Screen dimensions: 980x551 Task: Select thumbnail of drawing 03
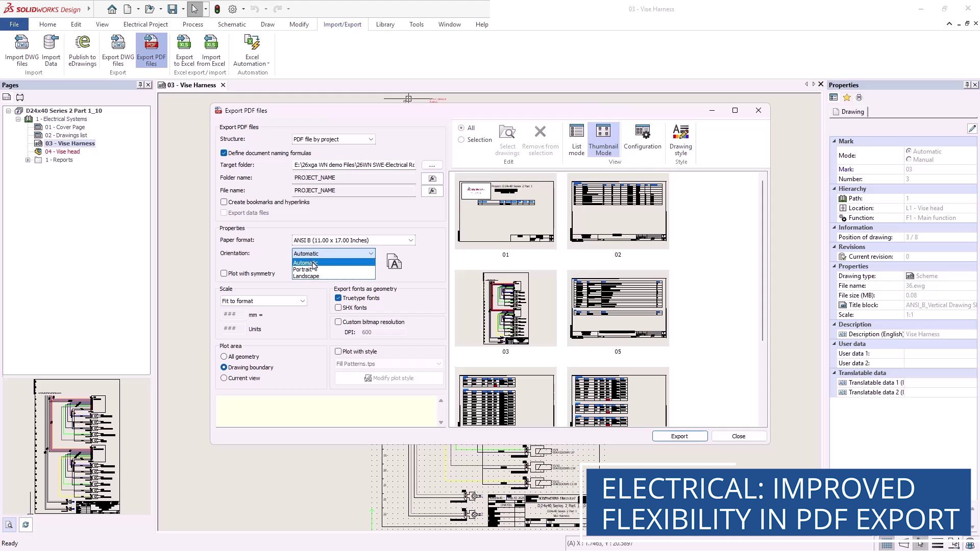click(x=505, y=308)
